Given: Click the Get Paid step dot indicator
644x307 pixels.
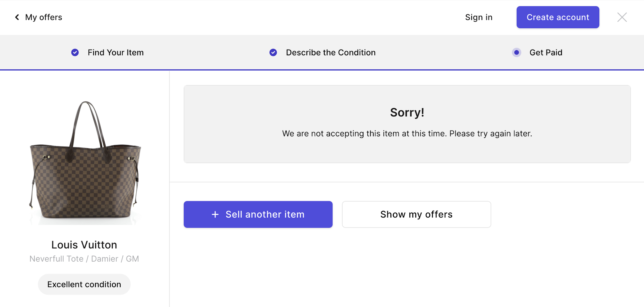Looking at the screenshot, I should tap(516, 52).
